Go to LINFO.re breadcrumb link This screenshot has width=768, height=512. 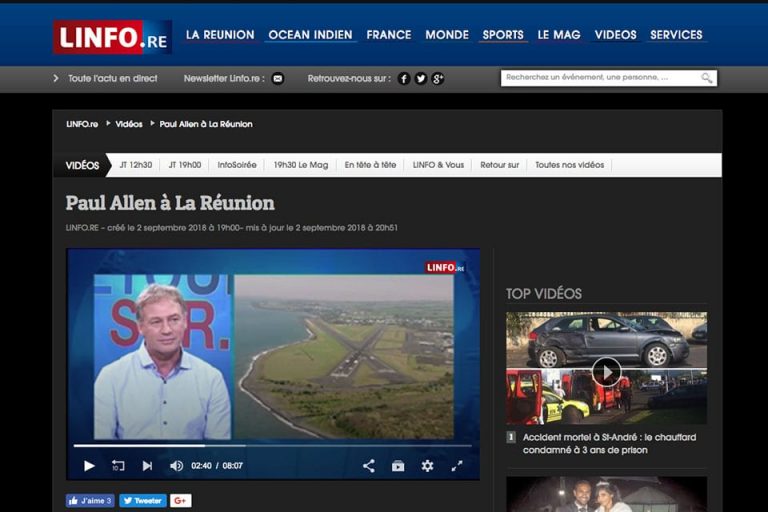coord(82,124)
